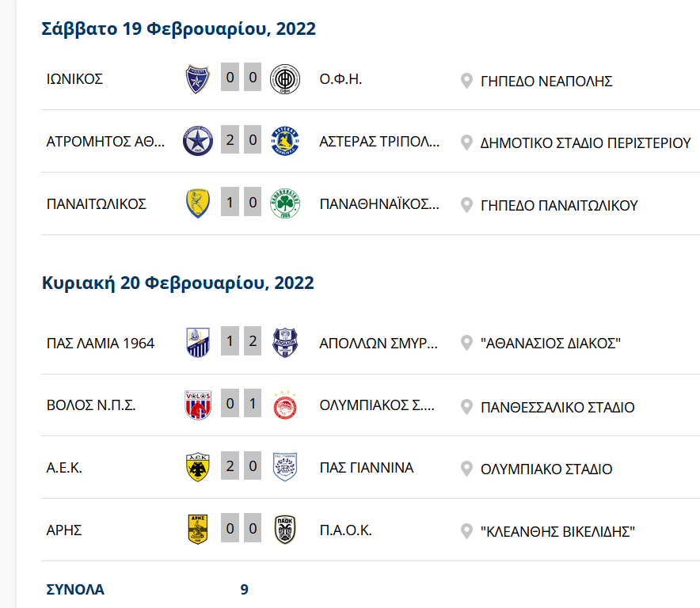
Task: Click location pin beside ΓΗΠΕΔΟ ΝΕΑΠΟΛΗΣ
Action: (x=466, y=81)
